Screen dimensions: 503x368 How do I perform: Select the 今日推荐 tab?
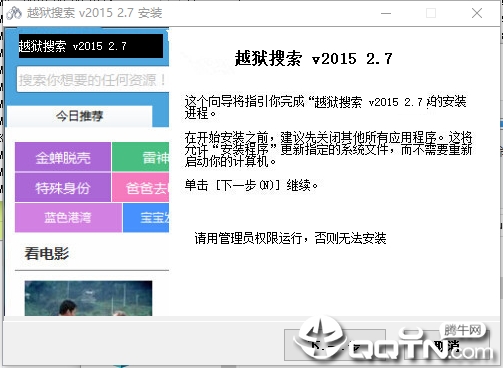[x=80, y=116]
